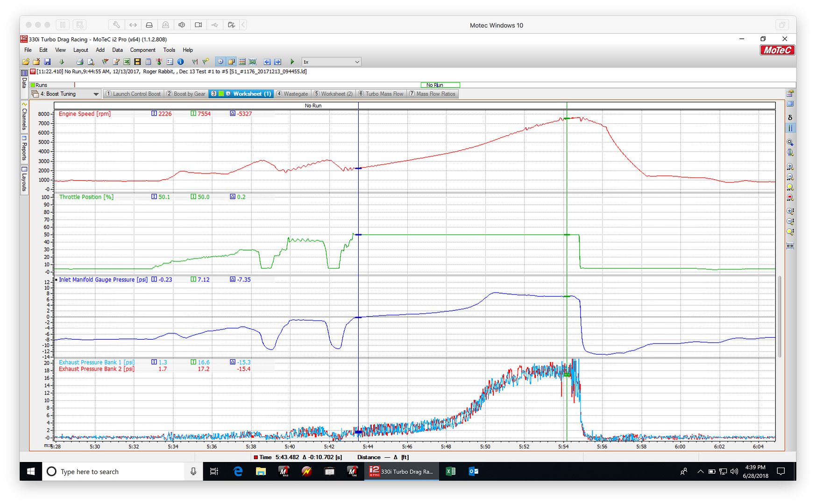Screen dimensions: 816x504
Task: Open the Tools menu
Action: click(x=169, y=50)
